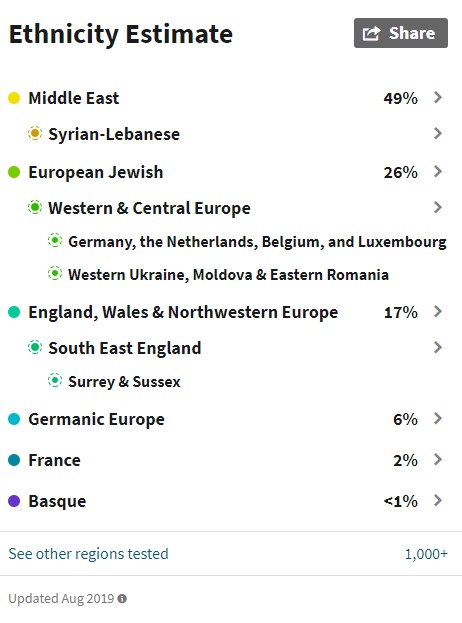The height and width of the screenshot is (623, 462).
Task: Click the blue Germanic Europe dot
Action: [14, 419]
